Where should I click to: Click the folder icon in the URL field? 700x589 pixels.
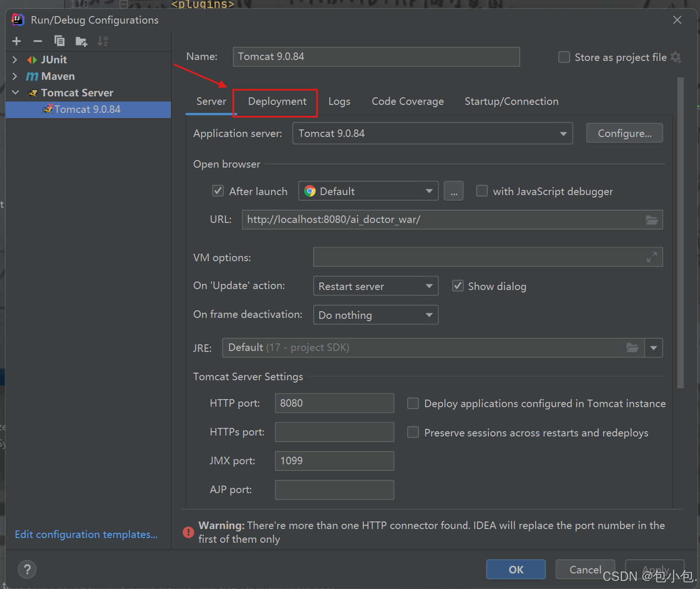tap(652, 220)
